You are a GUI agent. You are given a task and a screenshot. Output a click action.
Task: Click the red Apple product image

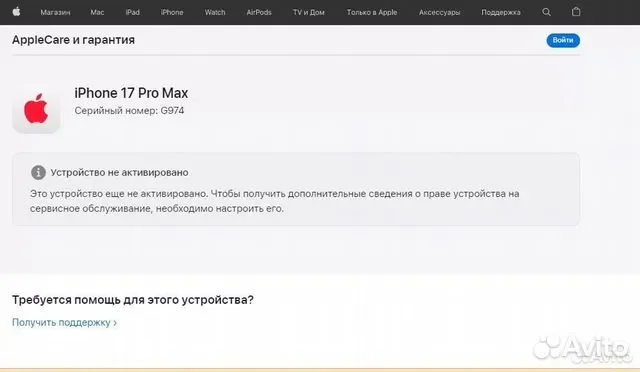pos(36,108)
